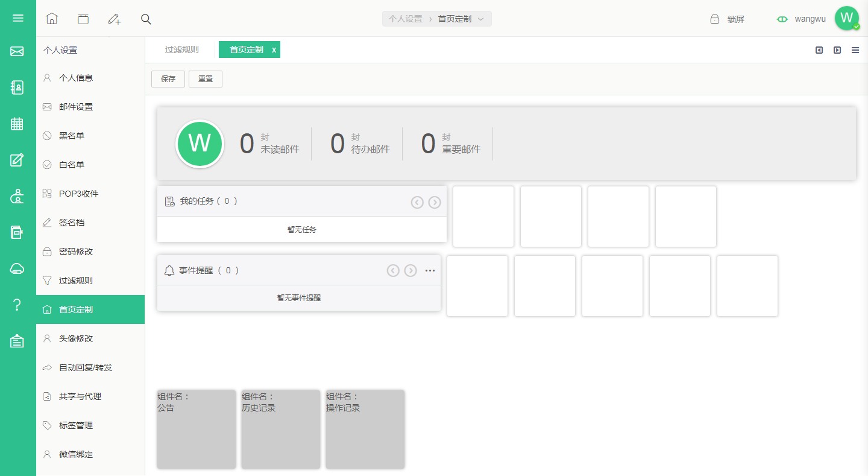Screen dimensions: 868x476
Task: Open the tab list menu icon at right
Action: [855, 50]
